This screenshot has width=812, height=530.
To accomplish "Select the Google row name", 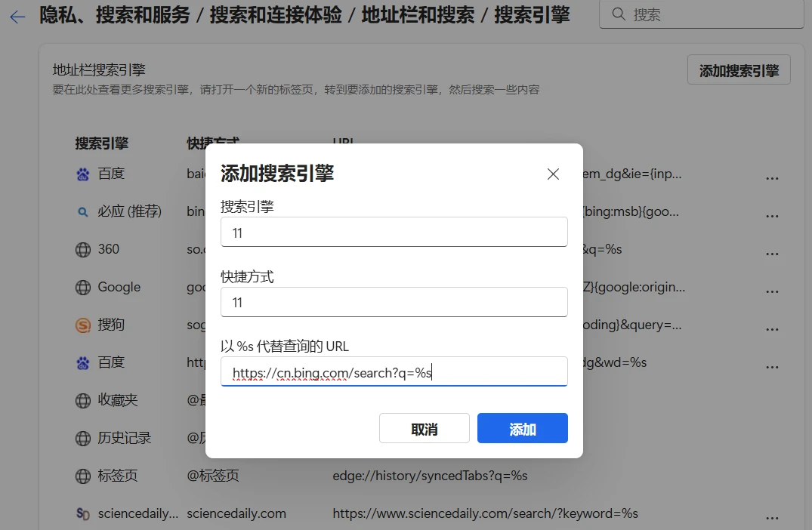I will pyautogui.click(x=119, y=287).
